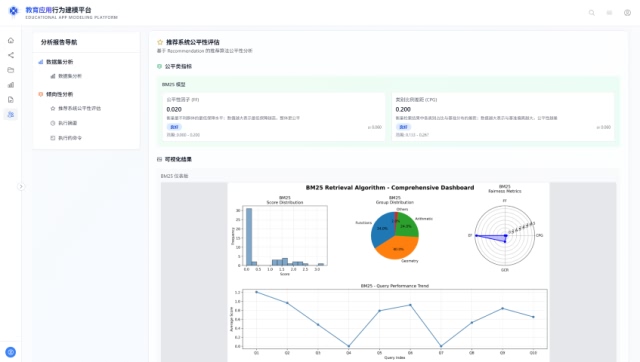Click the terminal icon beside 执行的命令
640x362 pixels.
click(53, 138)
